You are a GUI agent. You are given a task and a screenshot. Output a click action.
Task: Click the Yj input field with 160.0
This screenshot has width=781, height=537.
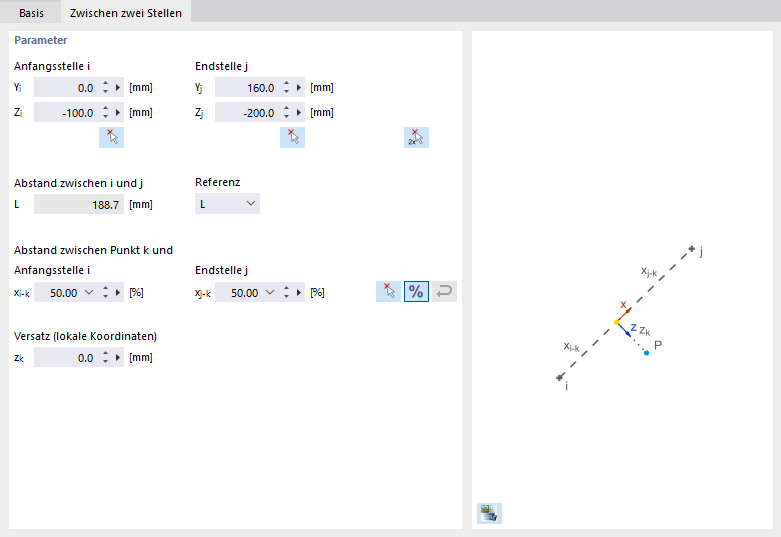tap(247, 88)
